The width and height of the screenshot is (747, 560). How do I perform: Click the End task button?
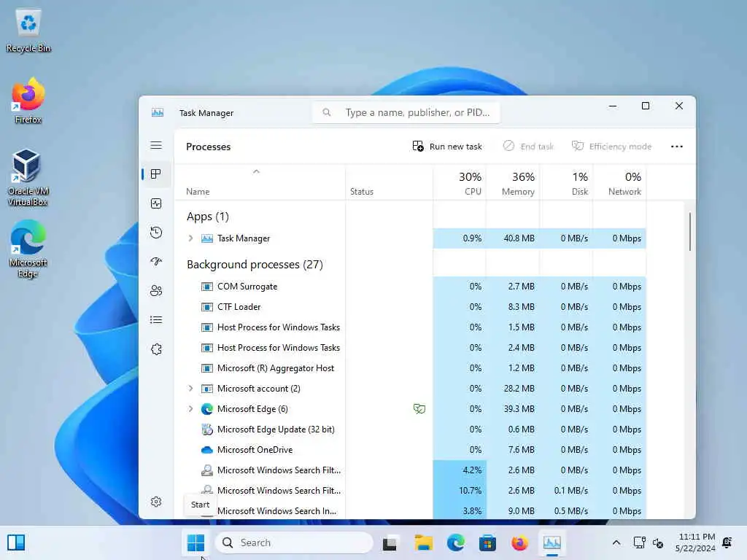tap(528, 146)
